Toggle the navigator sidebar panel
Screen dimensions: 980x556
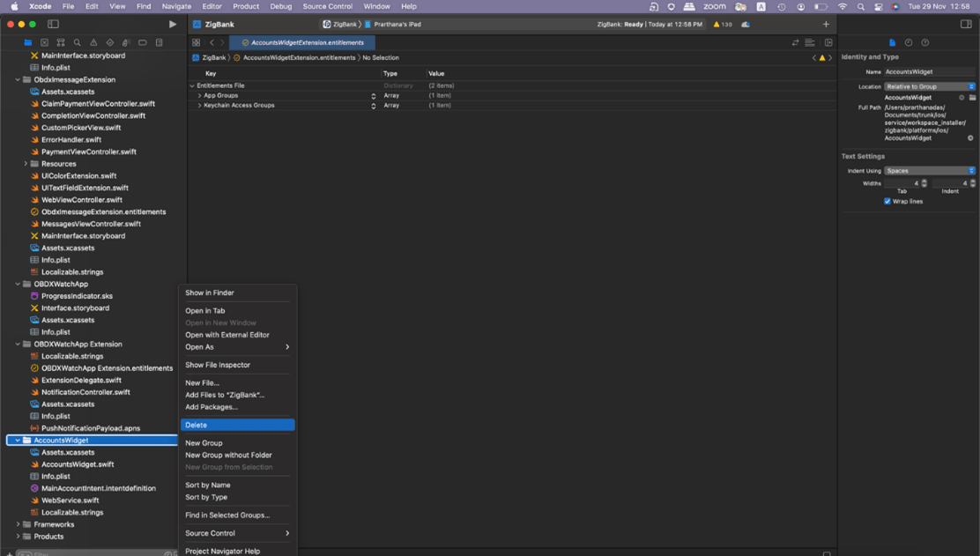[x=53, y=25]
